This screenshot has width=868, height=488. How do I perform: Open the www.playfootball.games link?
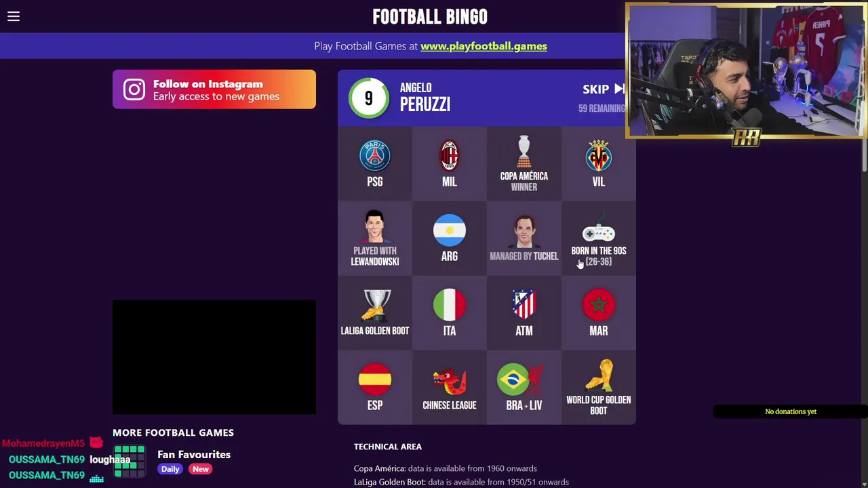tap(484, 46)
